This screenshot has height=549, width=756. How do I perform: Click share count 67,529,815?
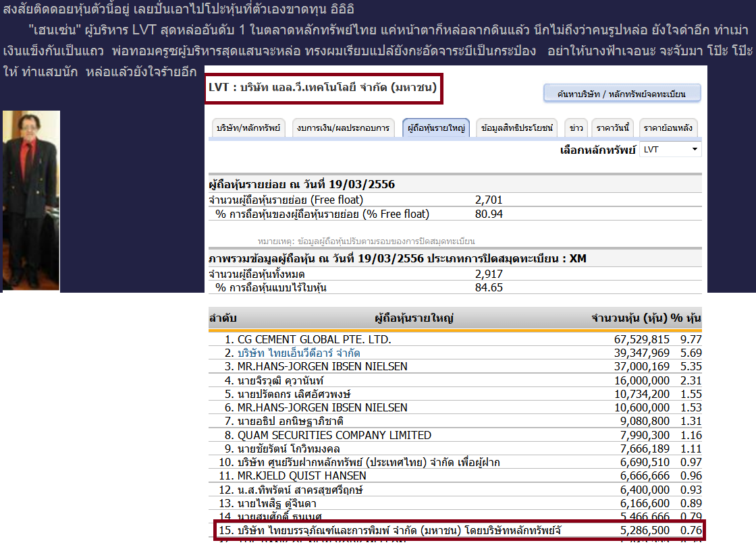click(x=641, y=339)
